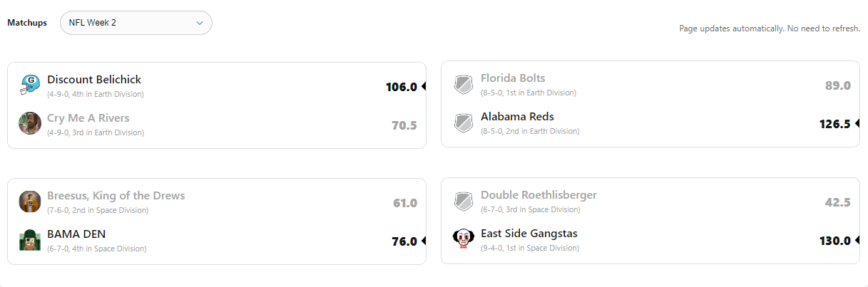Open the NFL Week 2 matchups dropdown
This screenshot has width=868, height=287.
click(136, 23)
